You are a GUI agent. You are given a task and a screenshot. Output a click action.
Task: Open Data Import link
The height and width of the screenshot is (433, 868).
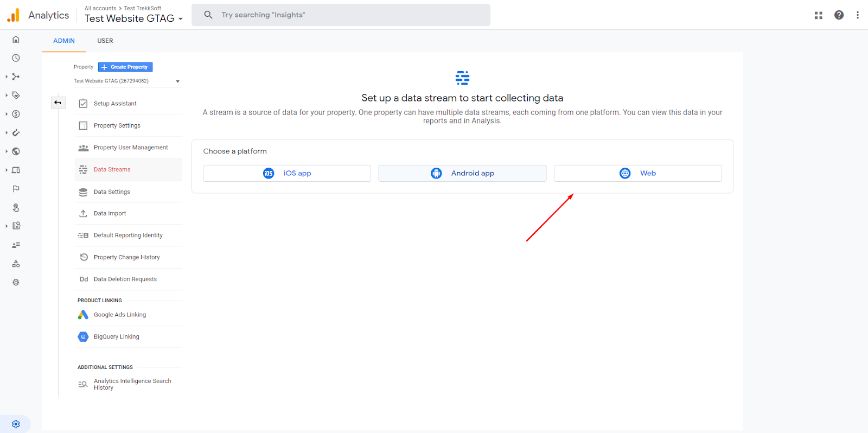pyautogui.click(x=110, y=214)
